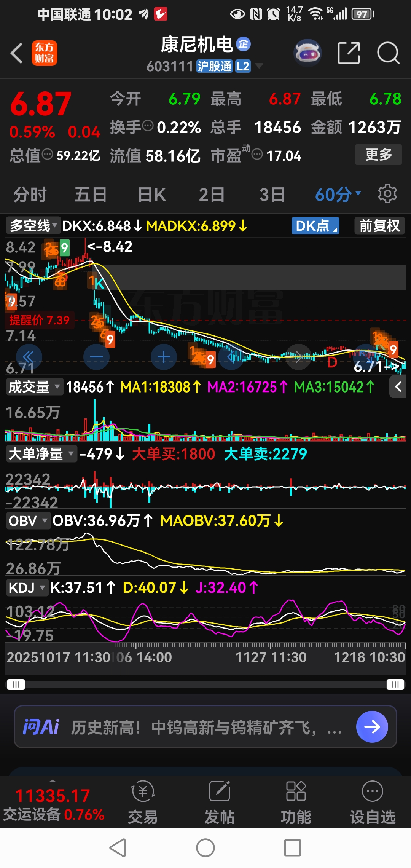Open 多空线 indicator dropdown
Image resolution: width=411 pixels, height=868 pixels.
(33, 226)
